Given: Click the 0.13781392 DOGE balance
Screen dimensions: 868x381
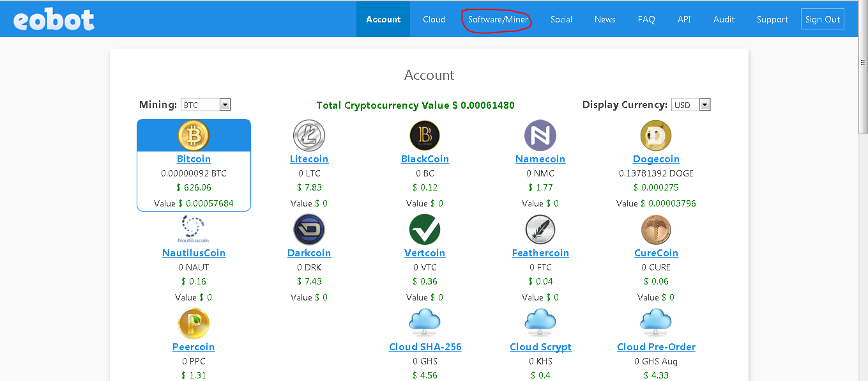Looking at the screenshot, I should point(656,173).
